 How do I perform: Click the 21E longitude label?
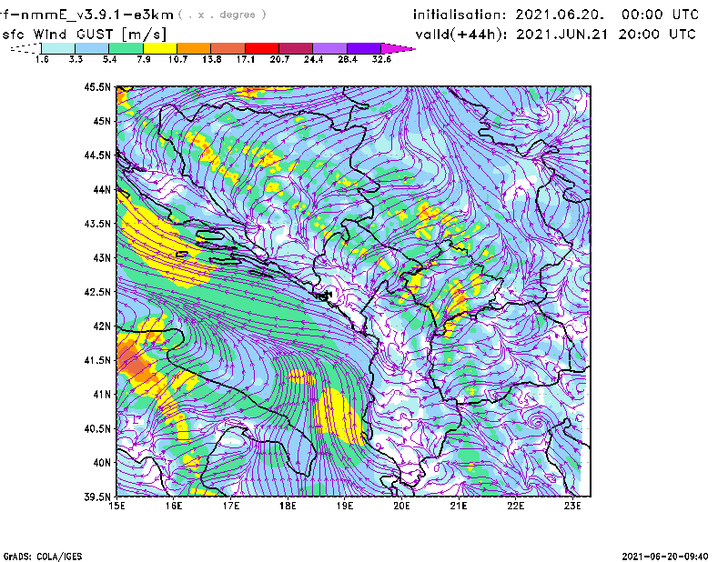[459, 506]
